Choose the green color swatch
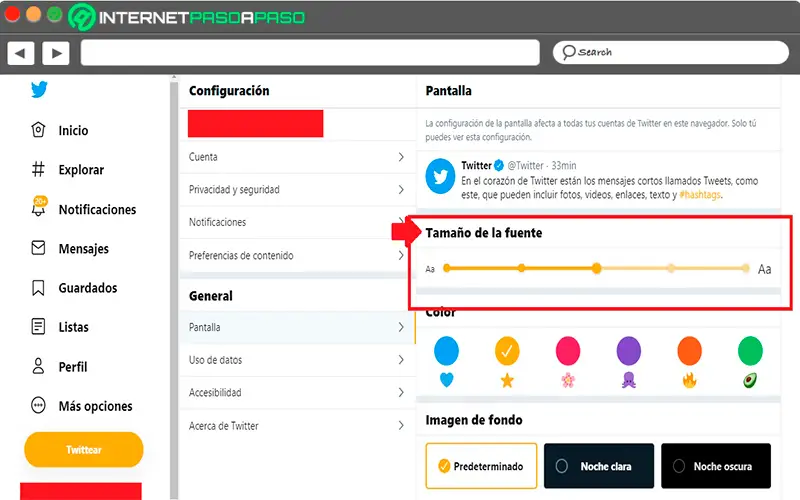The image size is (800, 500). 750,351
